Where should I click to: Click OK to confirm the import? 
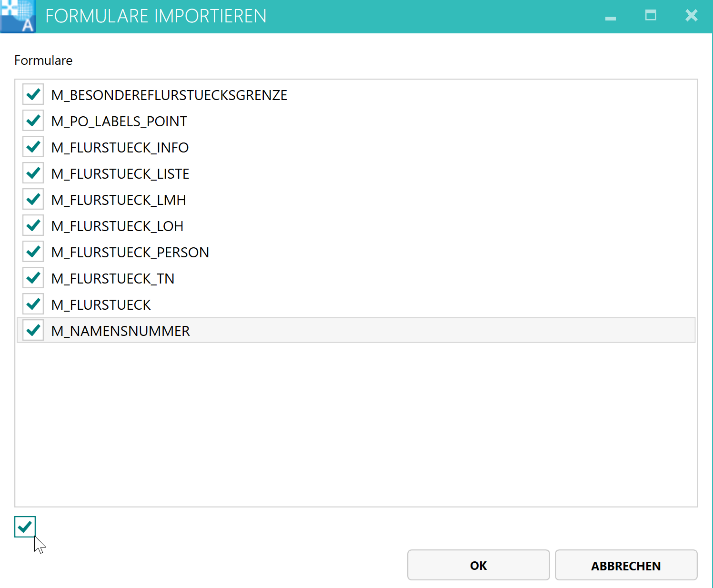click(478, 565)
